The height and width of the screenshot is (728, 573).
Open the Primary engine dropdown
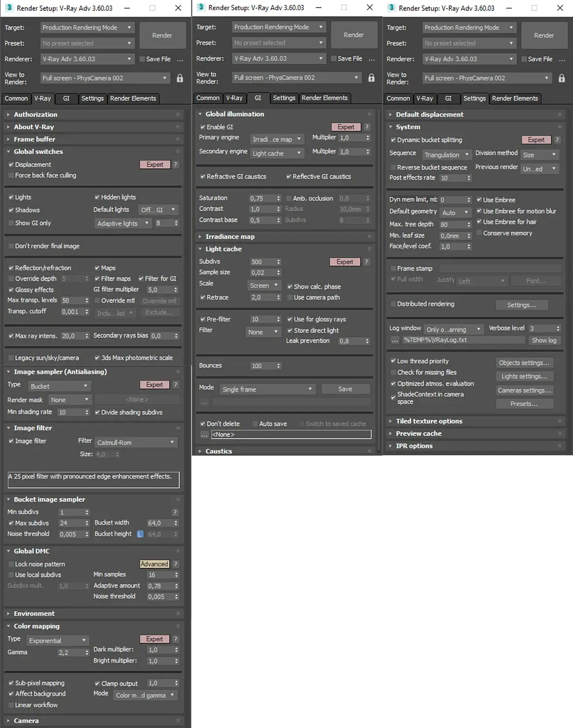pyautogui.click(x=277, y=139)
